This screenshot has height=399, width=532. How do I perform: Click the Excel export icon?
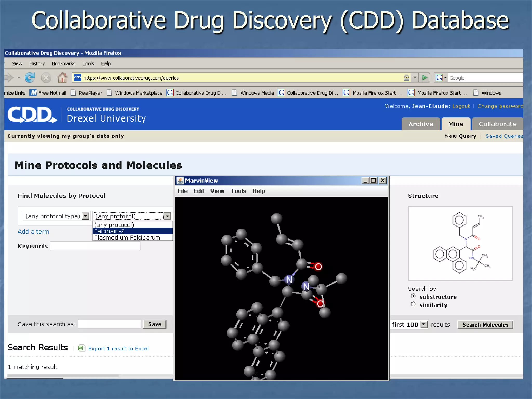(x=81, y=348)
